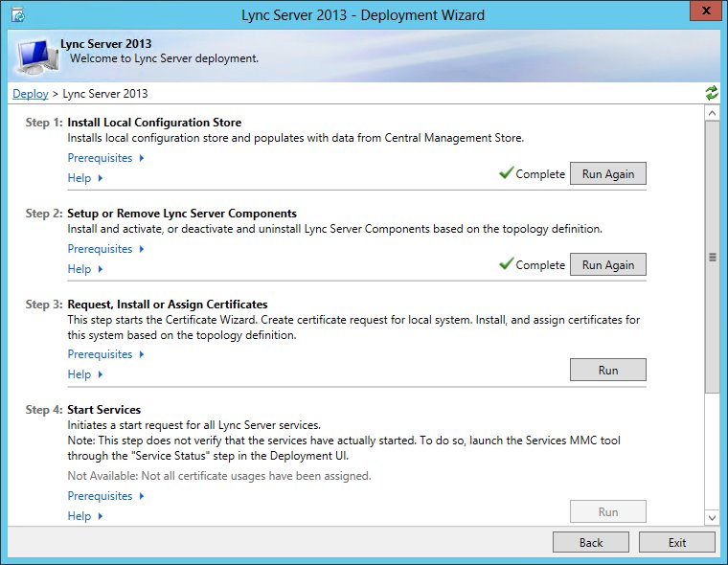Click the green Complete checkmark for Step 2
728x565 pixels.
tap(506, 264)
